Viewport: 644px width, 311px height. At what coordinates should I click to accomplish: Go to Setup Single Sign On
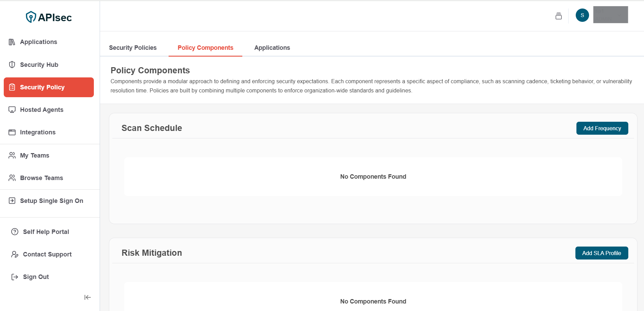click(x=51, y=201)
